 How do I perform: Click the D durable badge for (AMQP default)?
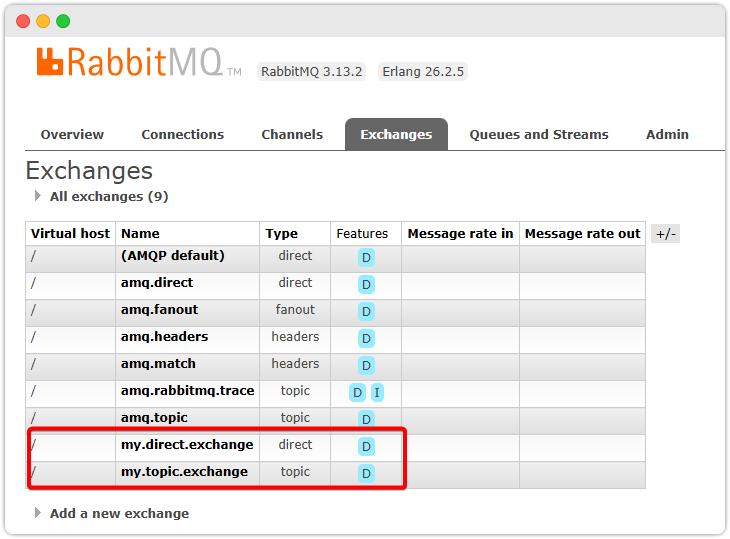366,257
